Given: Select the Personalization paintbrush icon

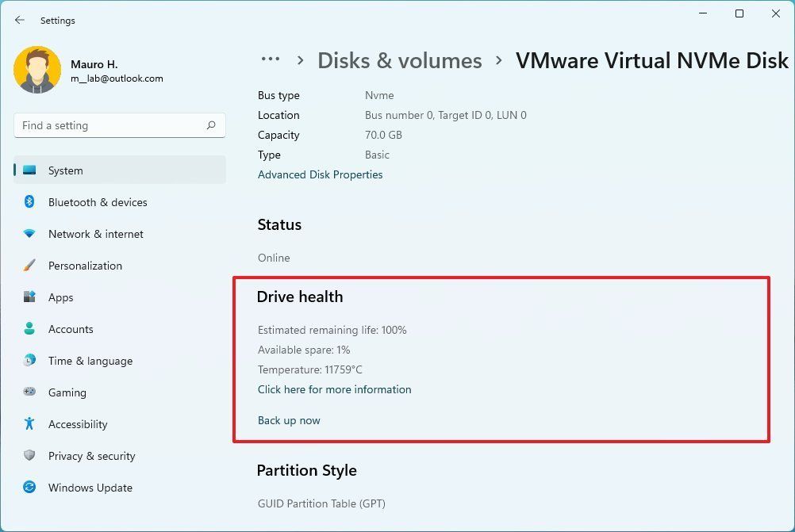Looking at the screenshot, I should coord(29,266).
